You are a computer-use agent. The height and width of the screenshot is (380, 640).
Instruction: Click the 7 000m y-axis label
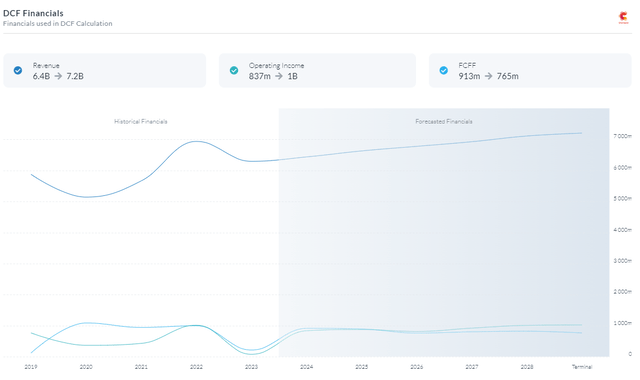(622, 136)
